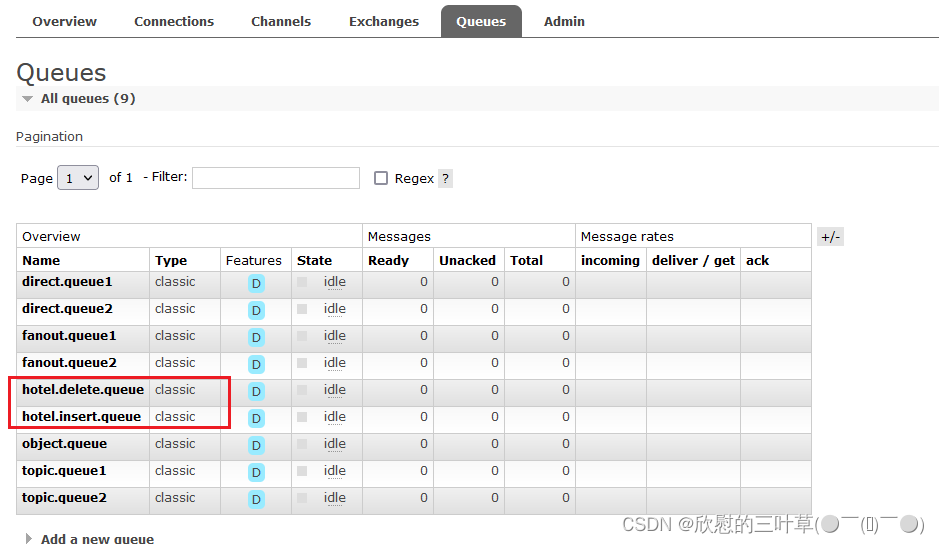The image size is (939, 544).
Task: Click the state indicator square for direct.queue1
Action: point(302,282)
